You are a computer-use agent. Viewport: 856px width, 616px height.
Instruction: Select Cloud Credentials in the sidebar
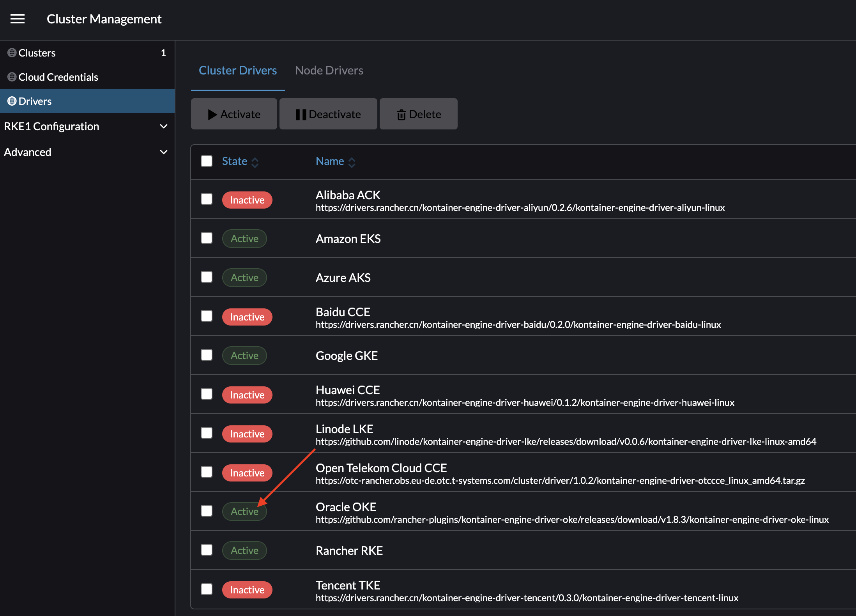58,77
